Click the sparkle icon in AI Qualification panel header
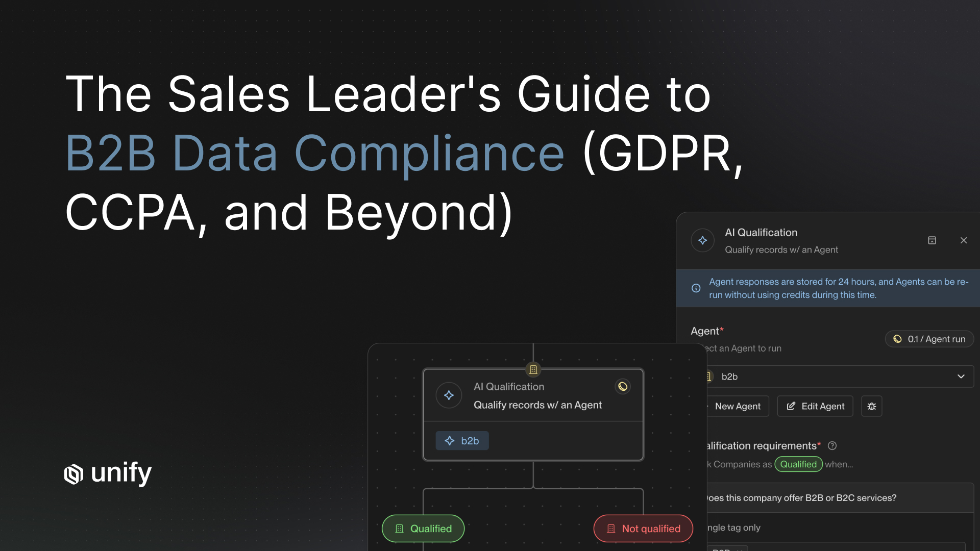 702,240
